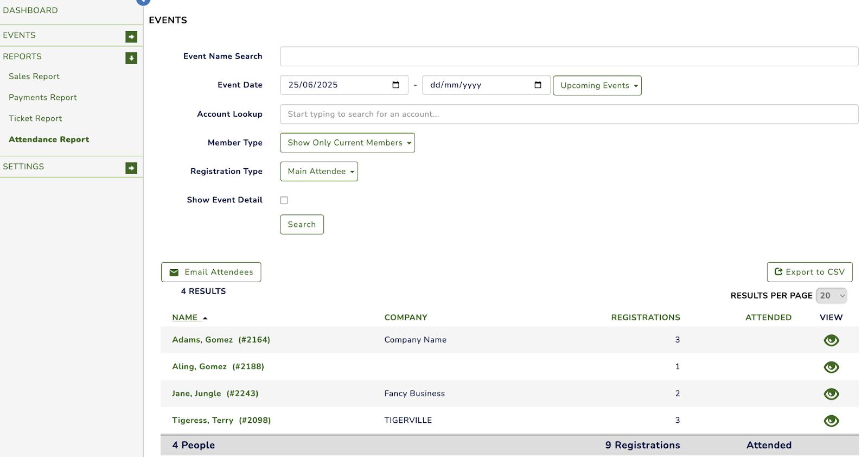Click the Email Attendees button

click(x=211, y=272)
